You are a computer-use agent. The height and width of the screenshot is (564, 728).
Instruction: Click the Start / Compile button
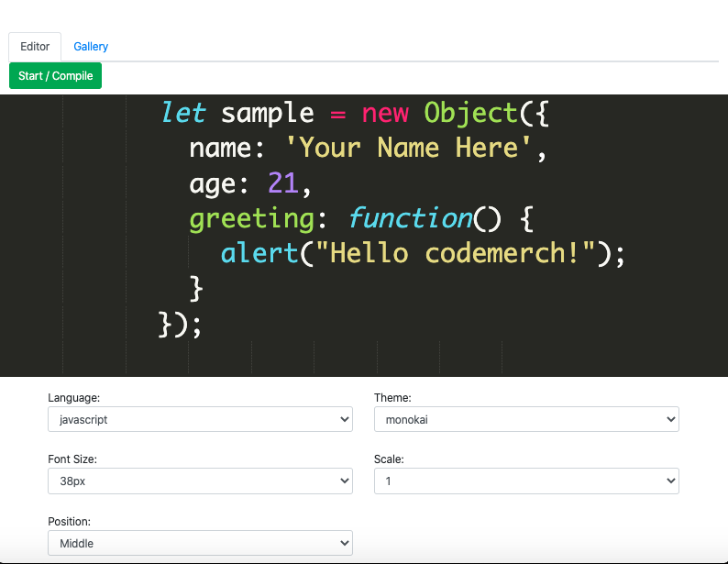tap(55, 76)
